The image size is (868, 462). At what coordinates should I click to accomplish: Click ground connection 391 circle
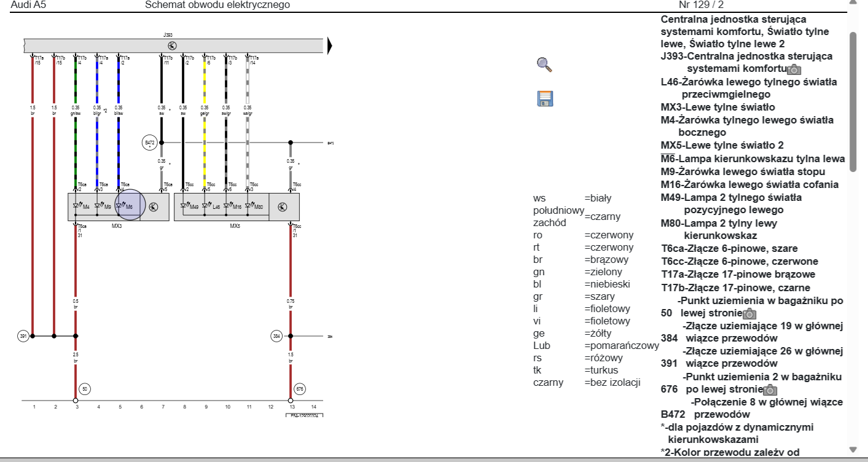(23, 336)
